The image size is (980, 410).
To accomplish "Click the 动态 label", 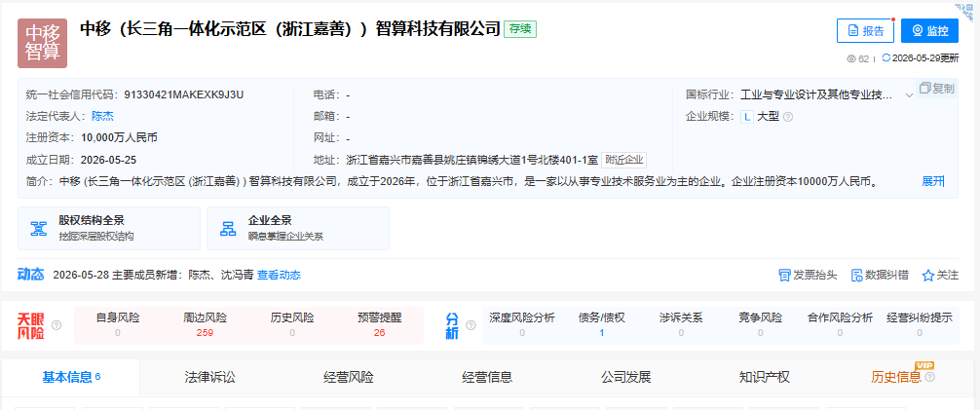I will [x=30, y=275].
